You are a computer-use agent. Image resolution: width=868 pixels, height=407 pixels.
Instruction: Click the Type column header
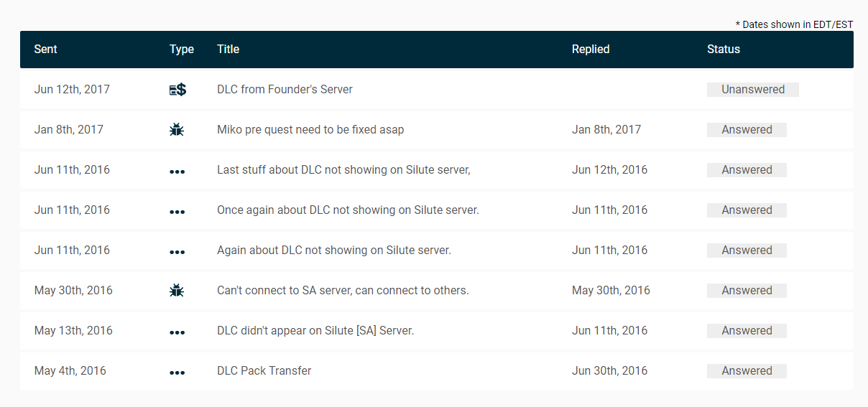[x=182, y=50]
